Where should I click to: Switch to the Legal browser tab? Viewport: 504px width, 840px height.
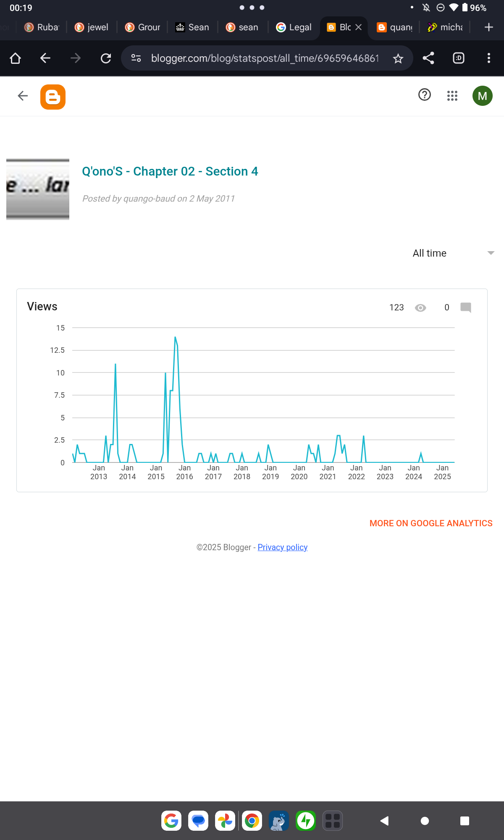coord(294,27)
